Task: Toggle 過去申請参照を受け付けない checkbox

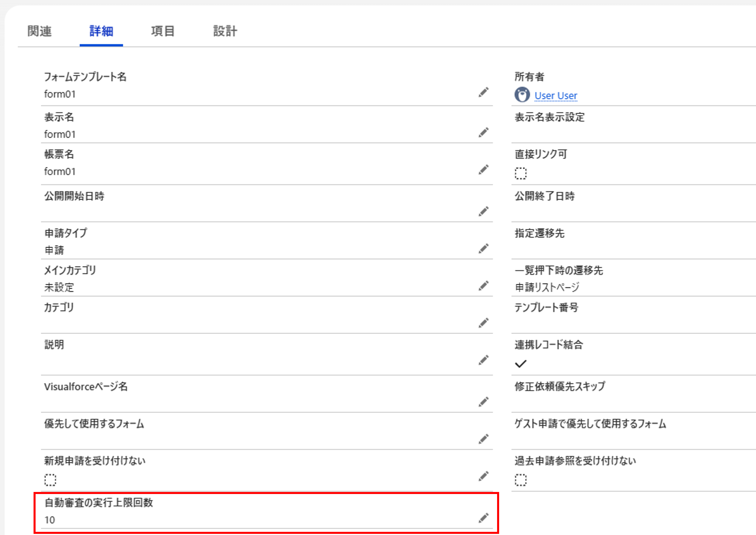Action: 521,480
